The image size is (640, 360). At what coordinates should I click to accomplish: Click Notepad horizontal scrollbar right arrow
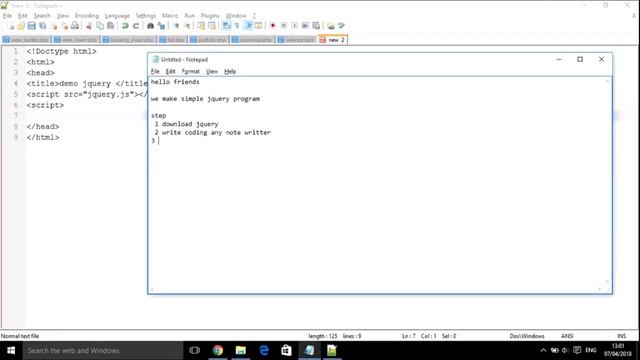600,289
